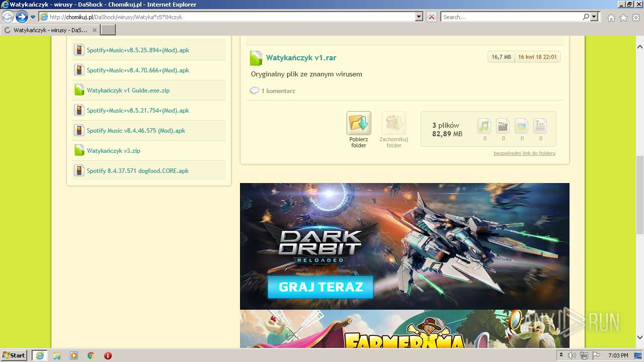Click phone icon beside Spotify v8.4.70.666 apk

pyautogui.click(x=79, y=70)
